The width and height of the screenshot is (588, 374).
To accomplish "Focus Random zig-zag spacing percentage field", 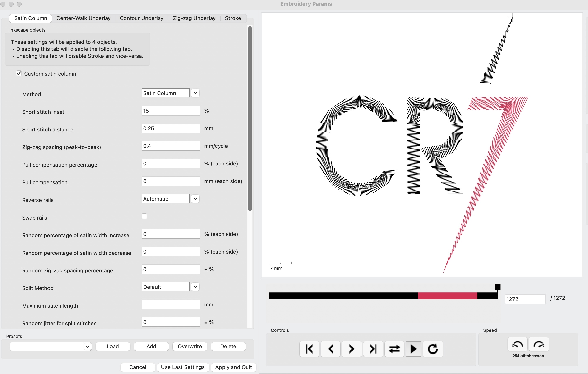I will coord(171,269).
